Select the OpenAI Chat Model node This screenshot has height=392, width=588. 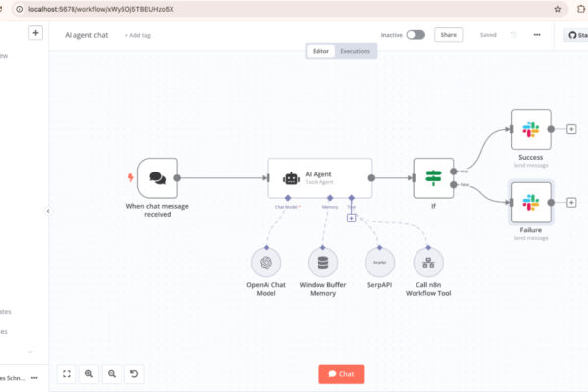coord(266,263)
